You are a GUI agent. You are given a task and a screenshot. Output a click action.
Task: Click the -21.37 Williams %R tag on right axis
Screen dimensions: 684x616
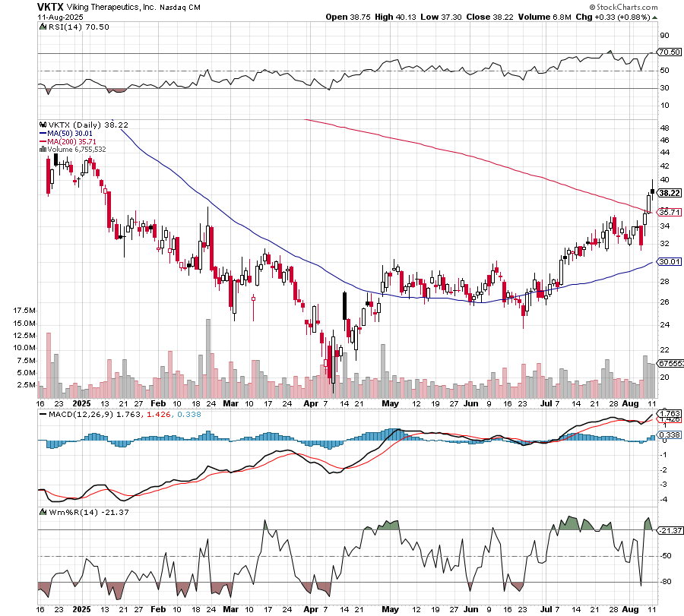click(669, 530)
